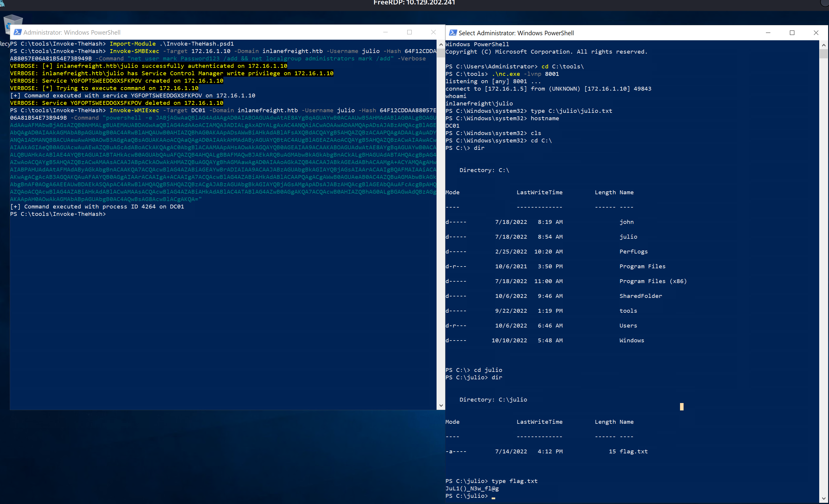Close the left Invoke-TheHash PowerShell window
The height and width of the screenshot is (504, 829).
tap(433, 32)
